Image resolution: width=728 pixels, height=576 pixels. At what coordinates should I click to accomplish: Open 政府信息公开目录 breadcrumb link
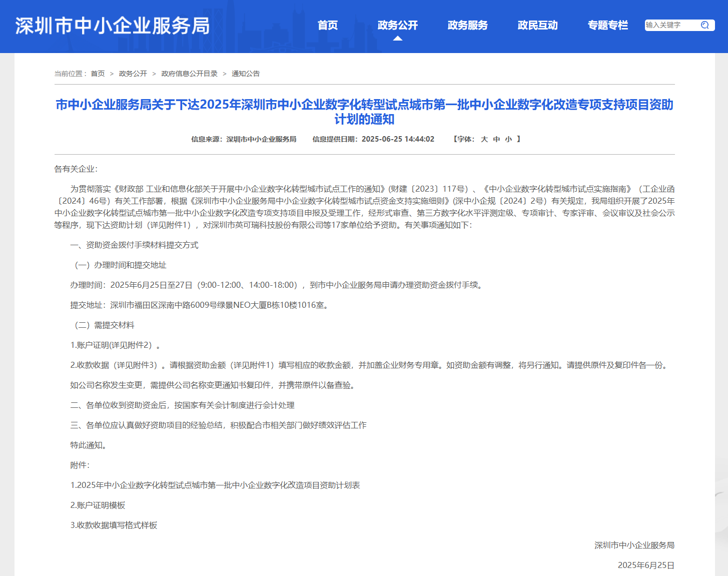coord(189,74)
